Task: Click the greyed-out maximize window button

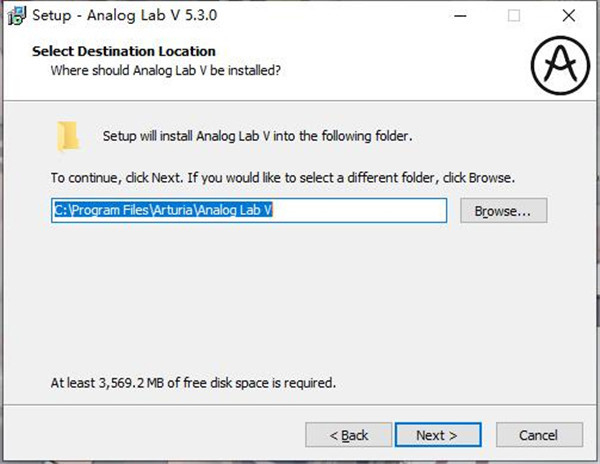Action: click(x=514, y=16)
